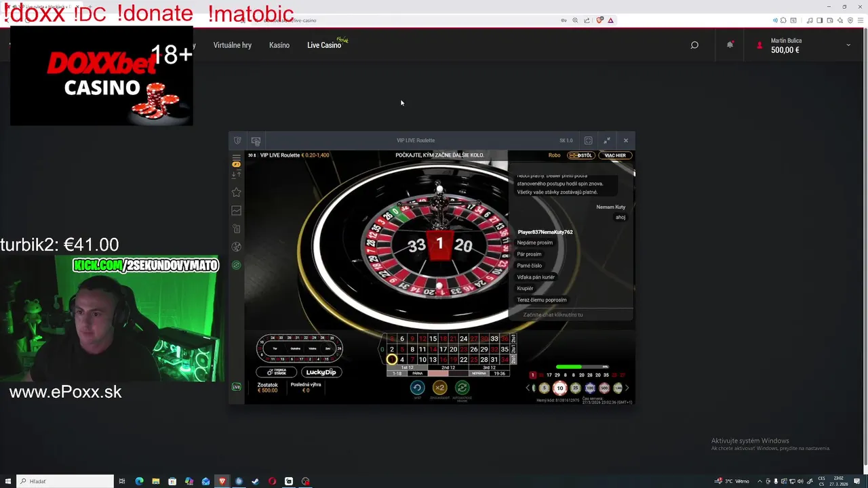Select the 5 value chip
This screenshot has height=488, width=868.
click(x=544, y=388)
